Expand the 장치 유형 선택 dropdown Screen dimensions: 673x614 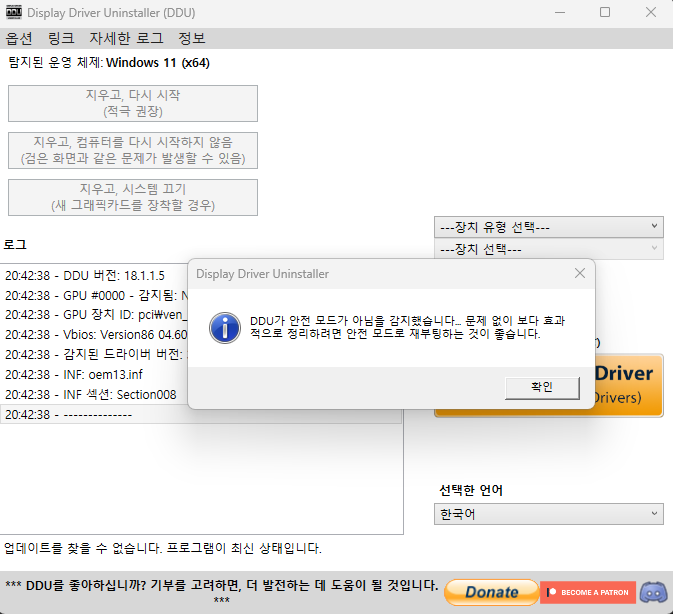[x=549, y=227]
